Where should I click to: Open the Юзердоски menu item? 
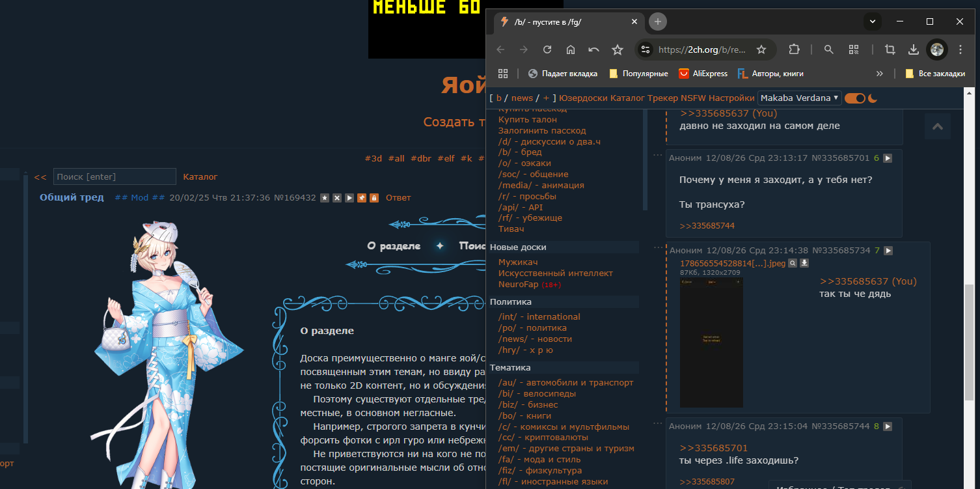[583, 98]
